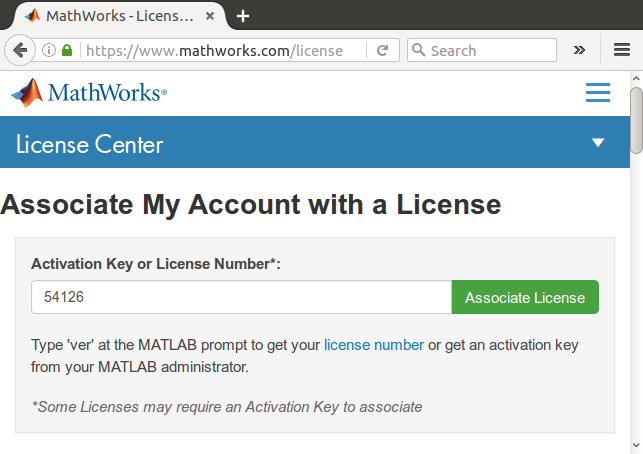Click the URL address bar field

point(214,50)
